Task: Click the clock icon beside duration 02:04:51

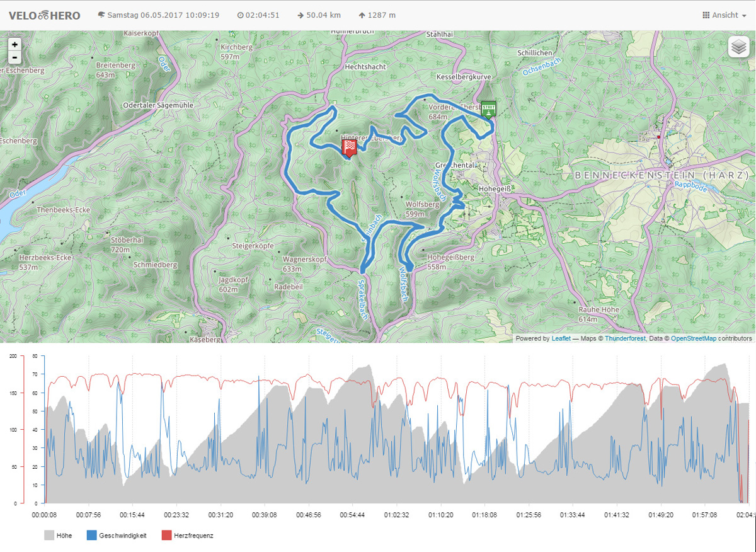Action: click(x=240, y=15)
